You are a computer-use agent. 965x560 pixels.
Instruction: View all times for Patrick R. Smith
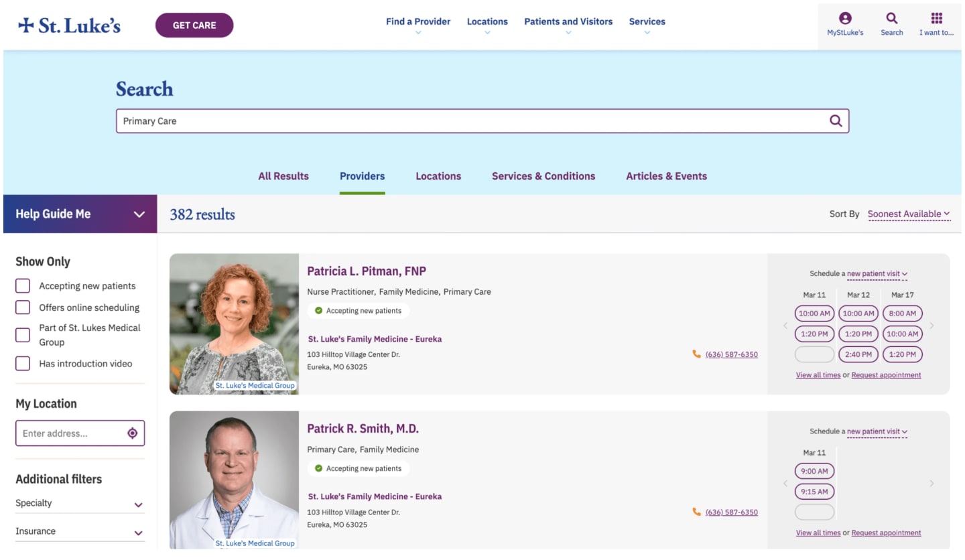[x=818, y=533]
